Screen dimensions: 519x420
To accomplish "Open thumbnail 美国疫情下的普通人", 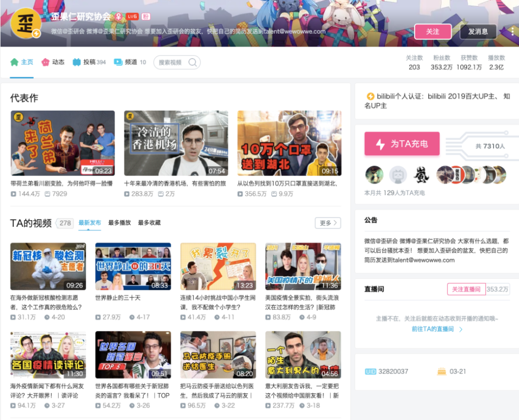I will [303, 266].
